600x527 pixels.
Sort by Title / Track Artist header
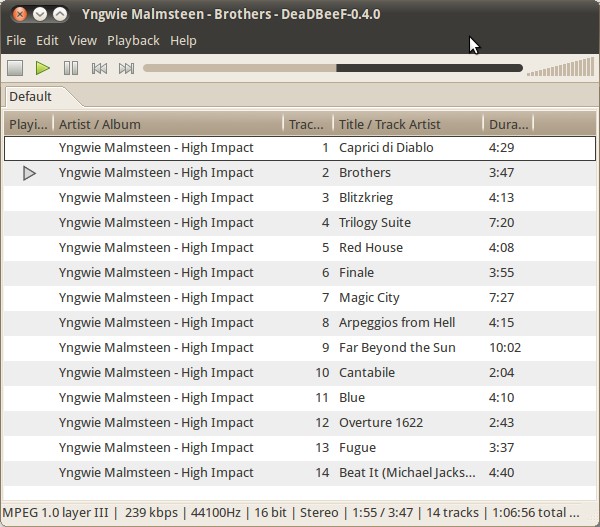click(408, 124)
